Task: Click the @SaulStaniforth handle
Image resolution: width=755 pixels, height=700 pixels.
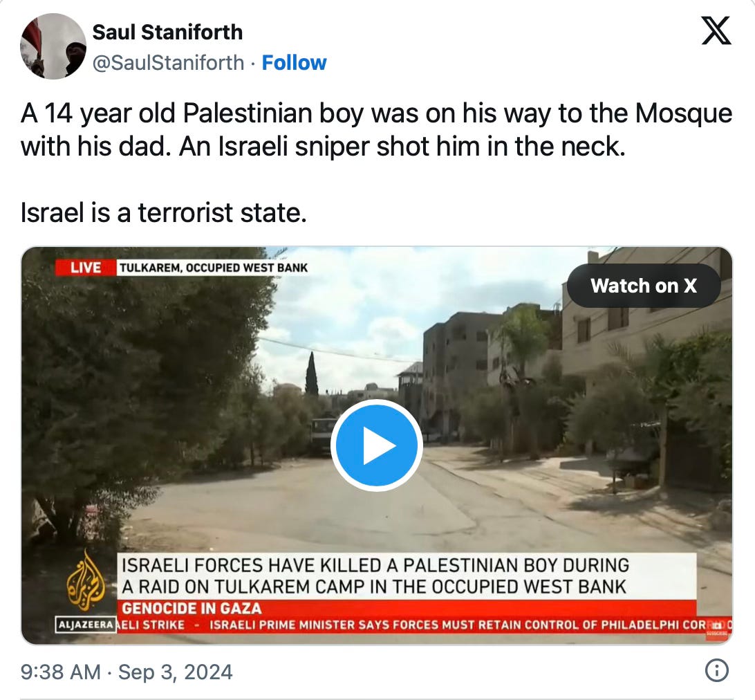Action: pos(168,63)
